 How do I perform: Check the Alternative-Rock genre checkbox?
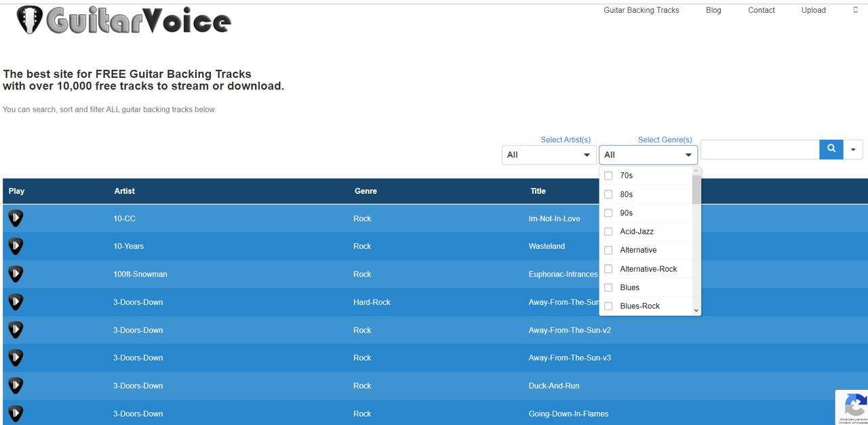[x=608, y=269]
